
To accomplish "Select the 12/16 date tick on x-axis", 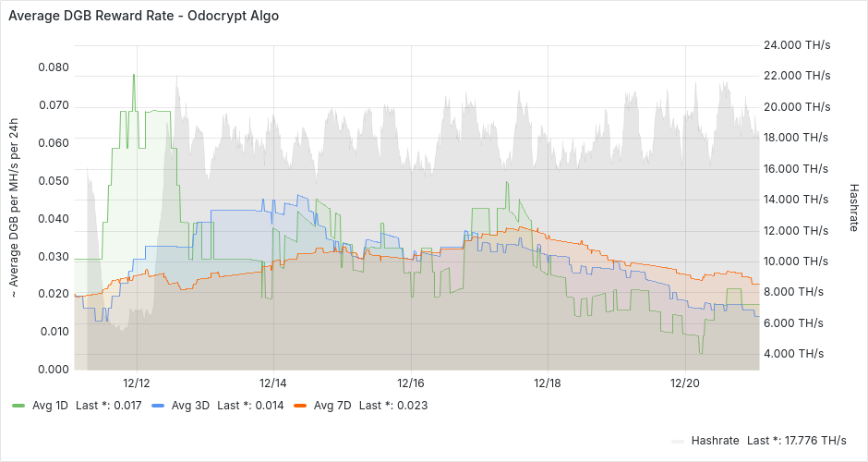I will coord(410,382).
